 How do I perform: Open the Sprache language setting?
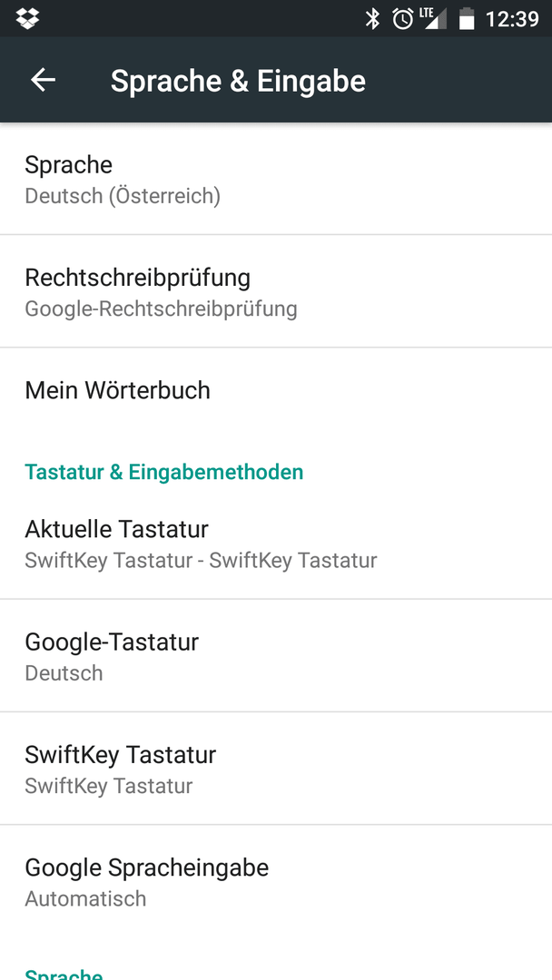pos(276,179)
